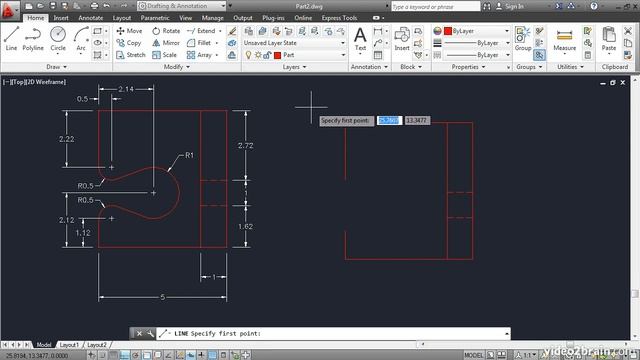This screenshot has height=360, width=640.
Task: Switch to the Parametric ribbon tab
Action: click(x=155, y=18)
